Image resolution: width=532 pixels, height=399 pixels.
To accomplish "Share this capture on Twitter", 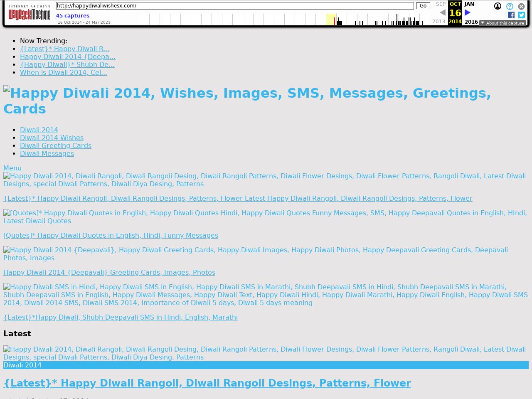I will click(522, 15).
